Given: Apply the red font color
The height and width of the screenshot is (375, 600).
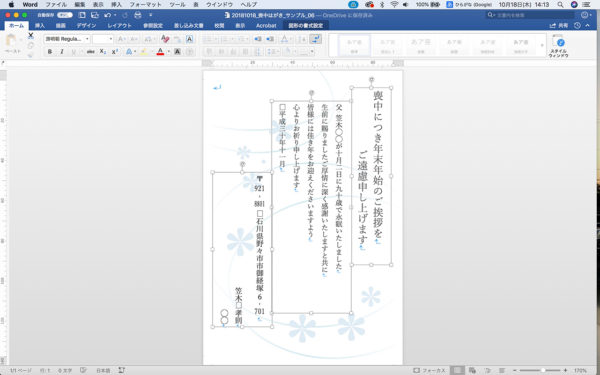Looking at the screenshot, I should point(160,52).
